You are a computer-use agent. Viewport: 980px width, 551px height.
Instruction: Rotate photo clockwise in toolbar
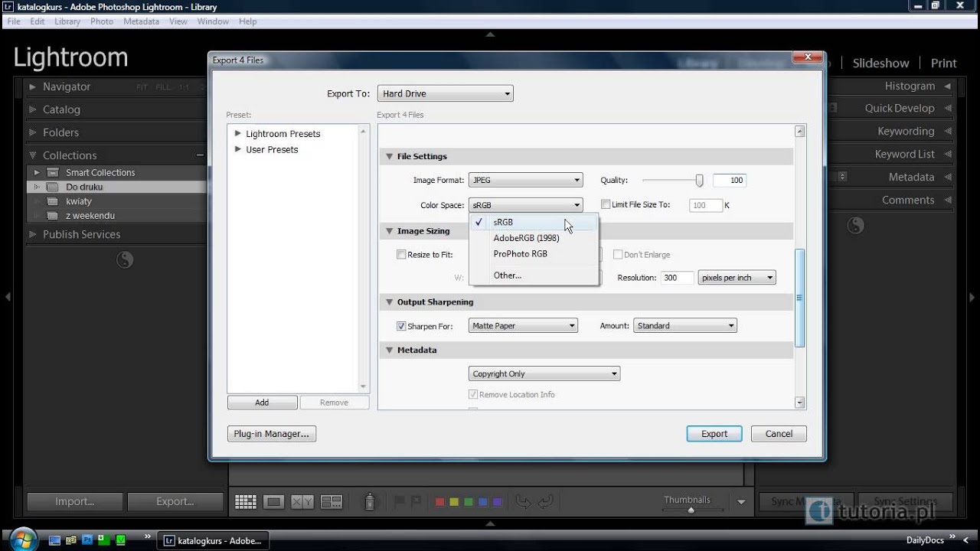pyautogui.click(x=545, y=502)
